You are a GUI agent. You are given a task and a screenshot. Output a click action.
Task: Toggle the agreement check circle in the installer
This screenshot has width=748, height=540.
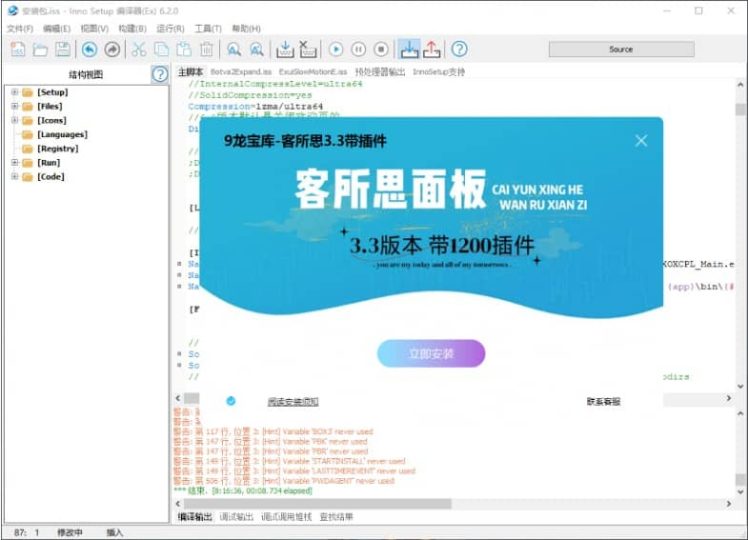[231, 401]
